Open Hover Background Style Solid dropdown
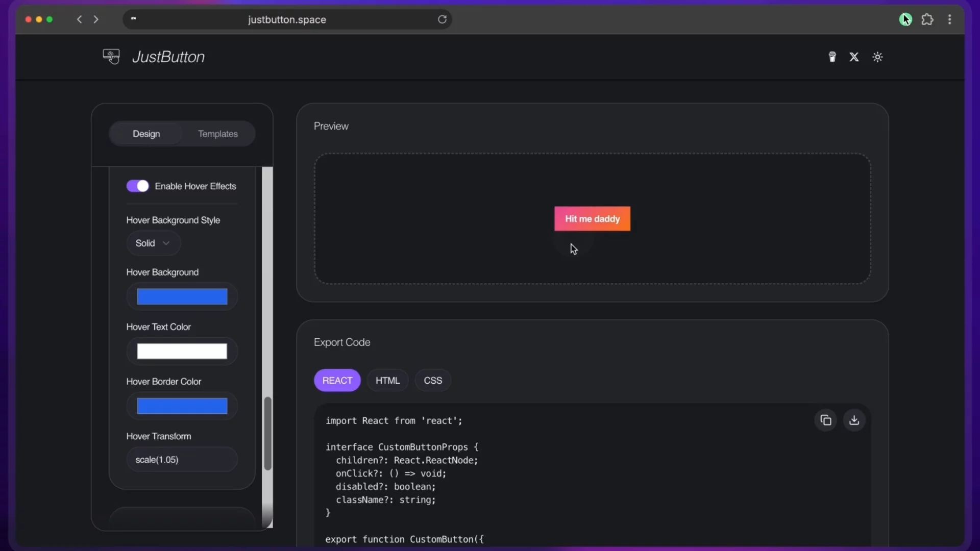The height and width of the screenshot is (551, 980). click(153, 243)
